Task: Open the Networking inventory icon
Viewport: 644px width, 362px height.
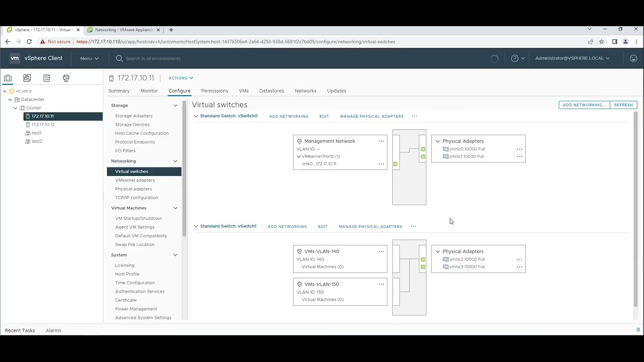Action: pyautogui.click(x=66, y=78)
